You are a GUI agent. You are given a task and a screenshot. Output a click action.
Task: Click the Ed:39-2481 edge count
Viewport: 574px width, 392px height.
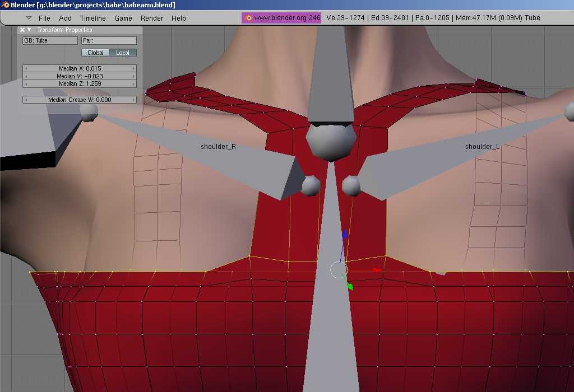point(390,17)
